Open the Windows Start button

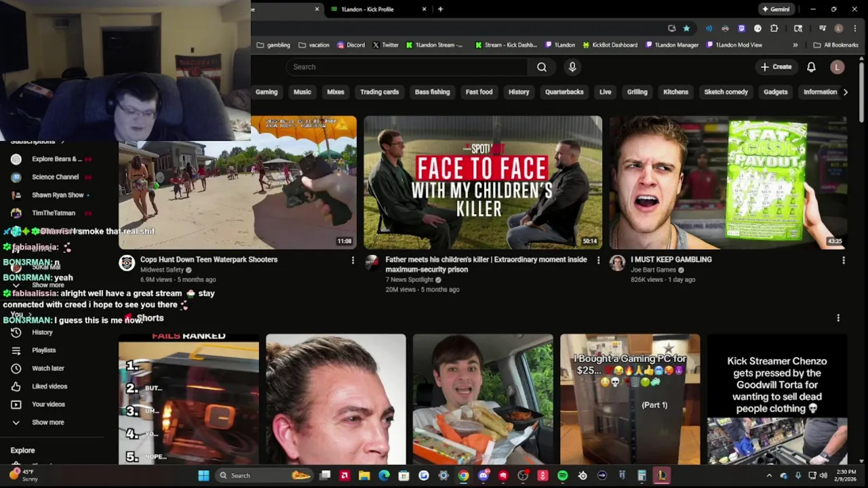pos(203,476)
